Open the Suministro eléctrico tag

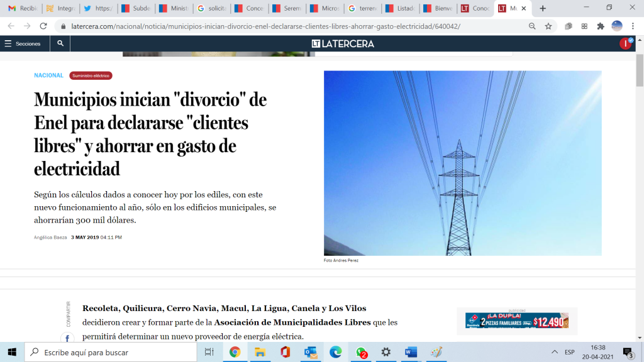91,75
